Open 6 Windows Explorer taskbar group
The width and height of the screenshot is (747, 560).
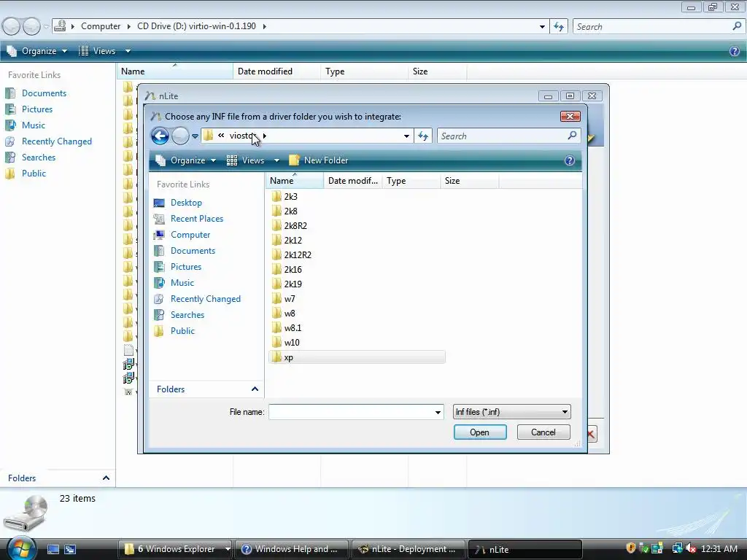pos(174,549)
